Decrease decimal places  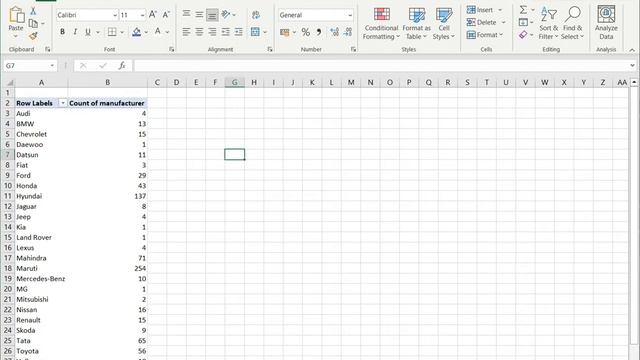pos(348,32)
